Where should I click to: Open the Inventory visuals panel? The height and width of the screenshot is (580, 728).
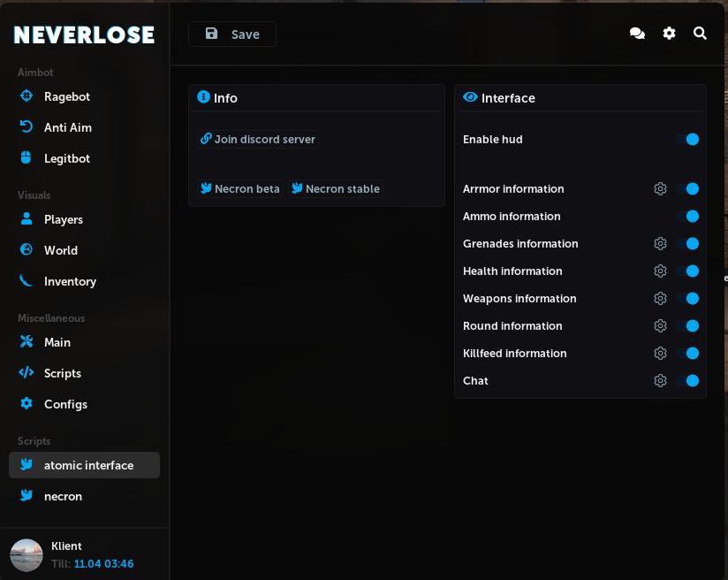point(70,281)
